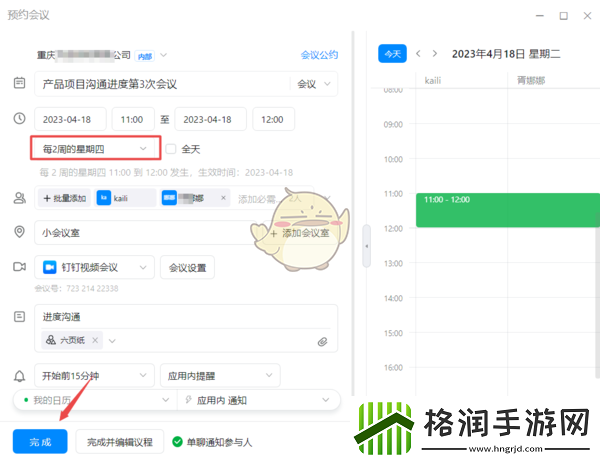Viewport: 600px width, 460px height.
Task: Click the kaili column header in calendar
Action: [x=433, y=80]
